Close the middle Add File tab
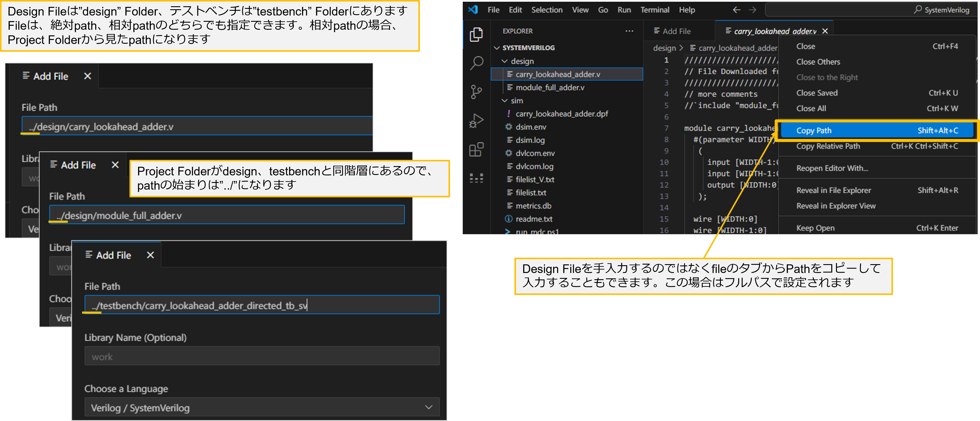The image size is (980, 421). pos(115,165)
